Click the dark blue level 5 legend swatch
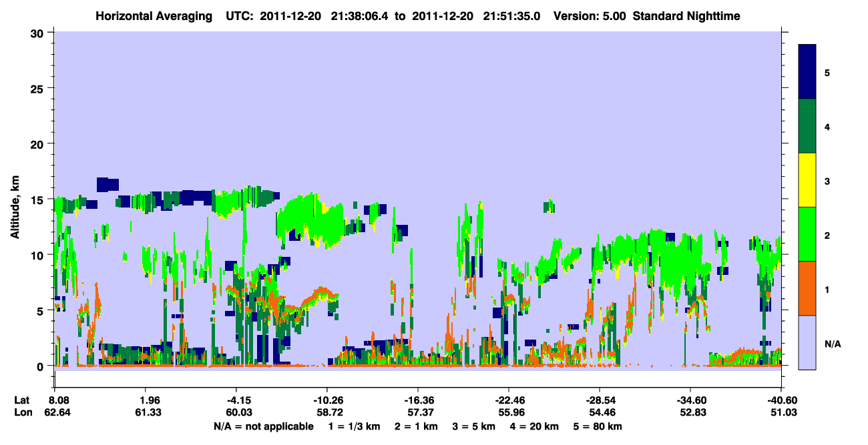Viewport: 868px width, 445px height. click(x=807, y=72)
